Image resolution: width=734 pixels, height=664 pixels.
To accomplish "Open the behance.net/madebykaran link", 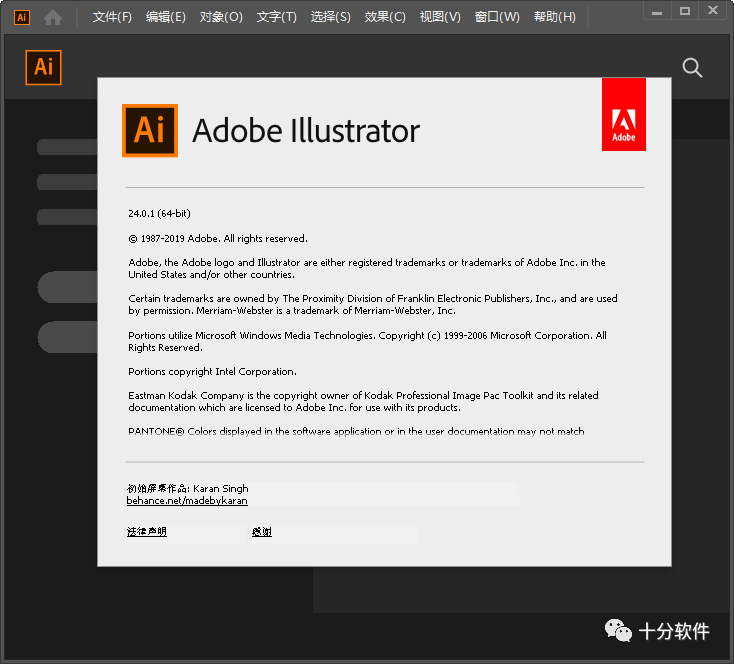I will coord(187,501).
